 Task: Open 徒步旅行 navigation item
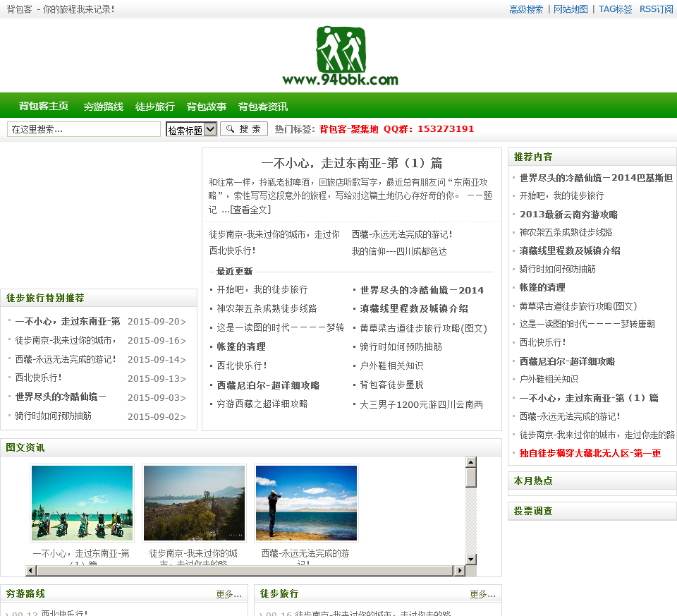[155, 107]
